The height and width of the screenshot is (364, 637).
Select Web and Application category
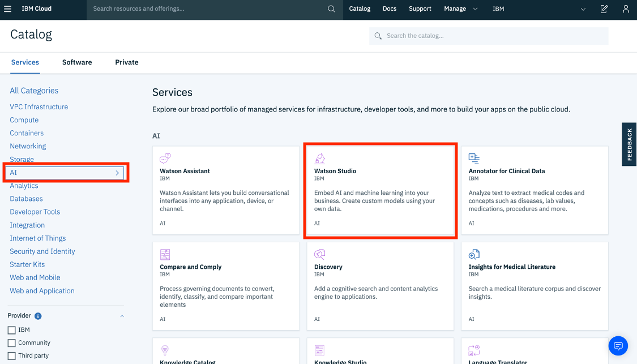coord(42,291)
